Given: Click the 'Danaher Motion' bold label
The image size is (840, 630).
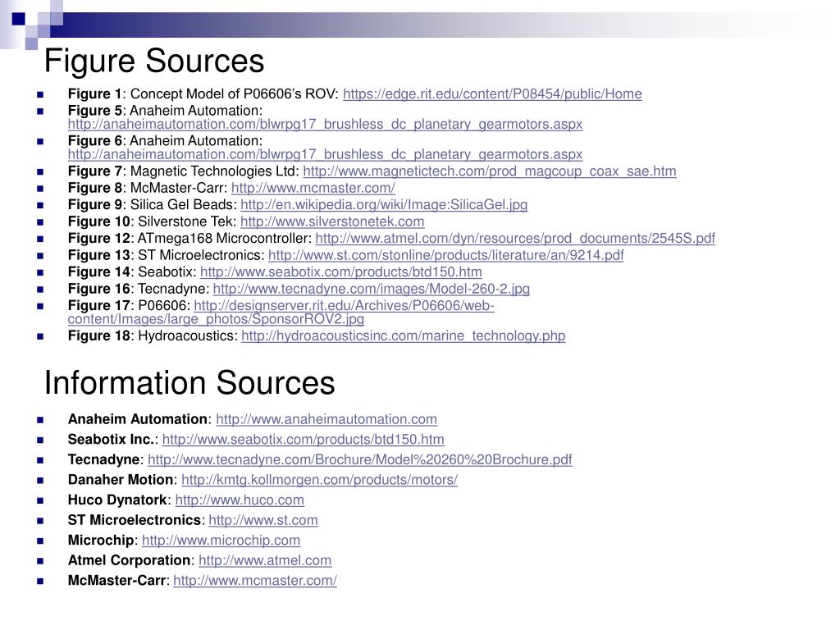Looking at the screenshot, I should 121,480.
